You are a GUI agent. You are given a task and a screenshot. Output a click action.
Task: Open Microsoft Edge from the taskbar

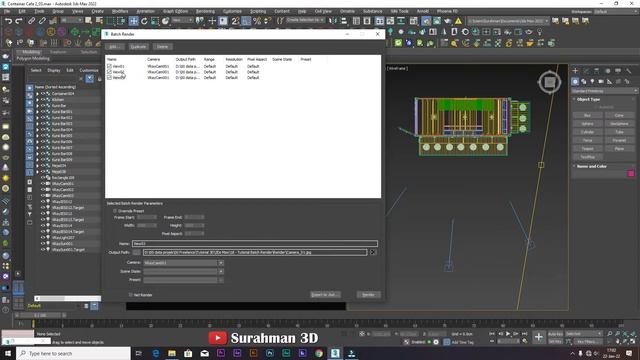point(156,353)
